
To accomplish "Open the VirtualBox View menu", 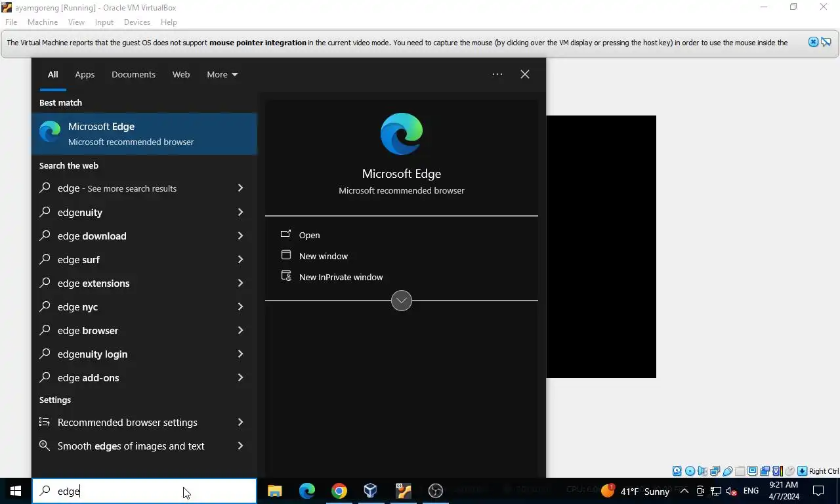I will 76,22.
